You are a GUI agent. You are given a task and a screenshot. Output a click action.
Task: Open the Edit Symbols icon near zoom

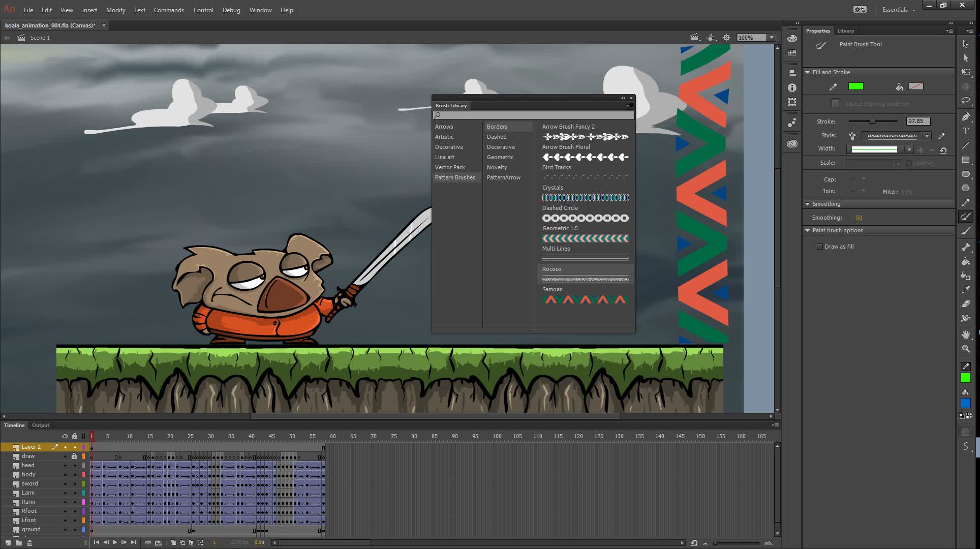pos(712,38)
